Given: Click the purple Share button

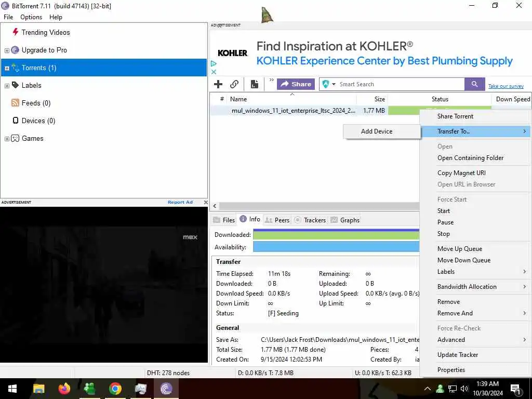Looking at the screenshot, I should click(296, 84).
